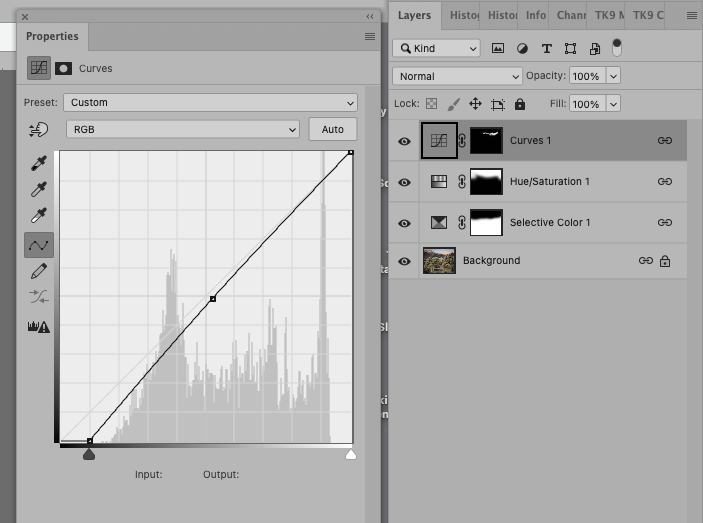Switch to the Info tab
Screen dimensions: 703x523
pyautogui.click(x=536, y=15)
